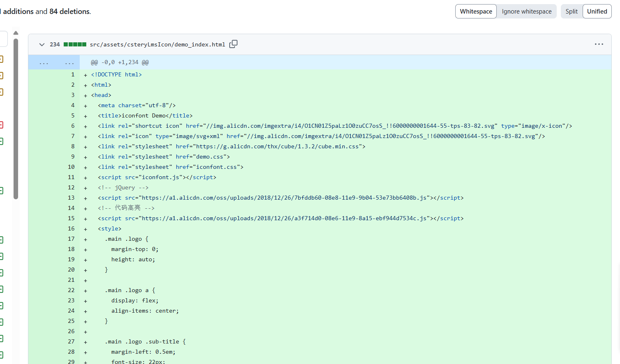Click the cube.min.css stylesheet line
620x364 pixels.
click(231, 146)
